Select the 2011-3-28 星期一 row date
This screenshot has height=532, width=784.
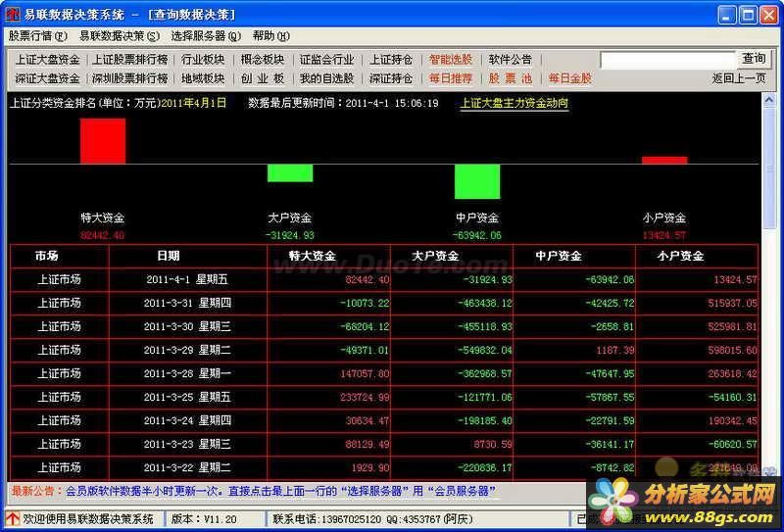click(x=187, y=373)
